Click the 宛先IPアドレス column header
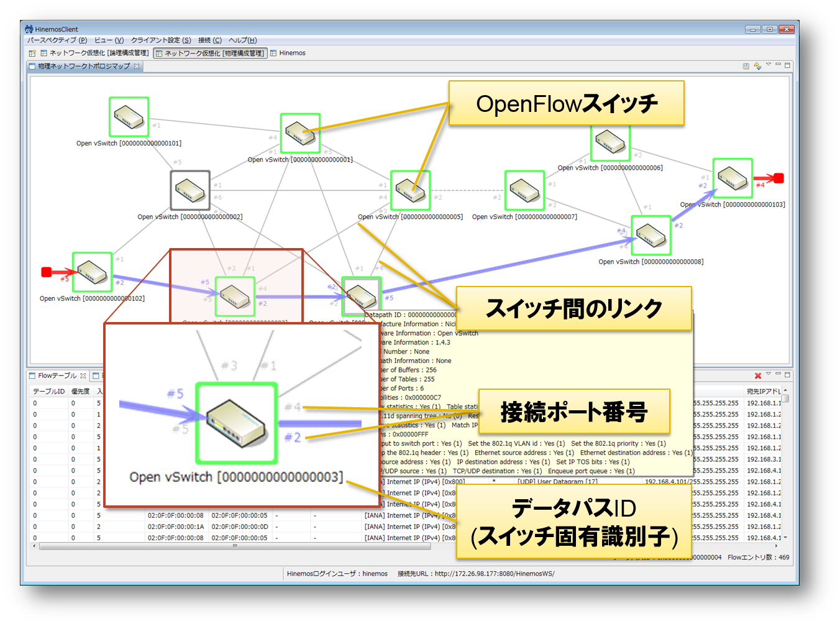The height and width of the screenshot is (626, 840). [762, 391]
